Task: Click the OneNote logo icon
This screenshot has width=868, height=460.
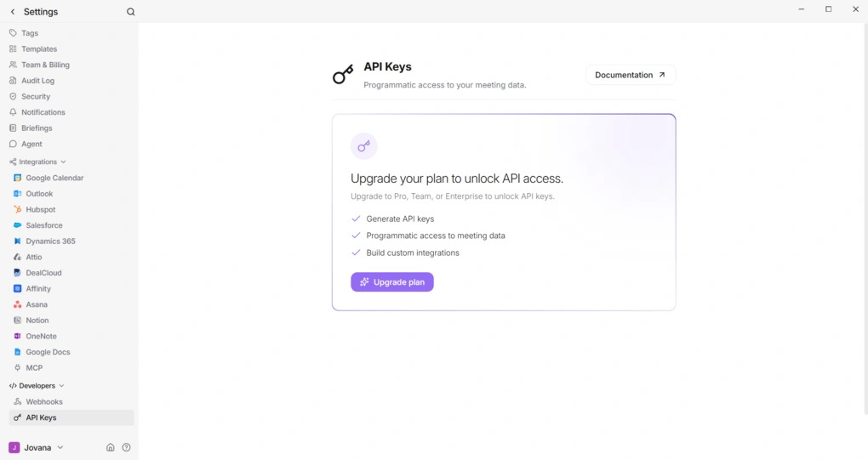Action: (x=17, y=336)
